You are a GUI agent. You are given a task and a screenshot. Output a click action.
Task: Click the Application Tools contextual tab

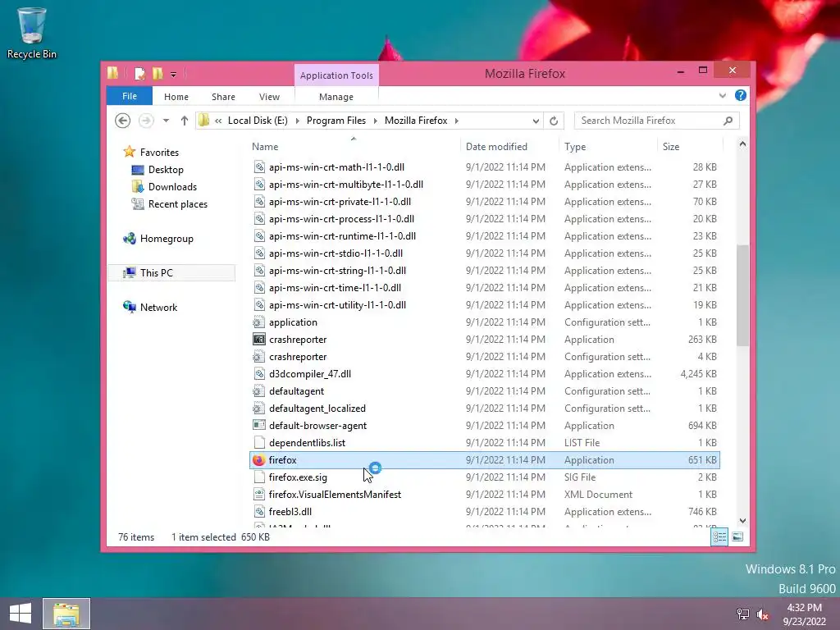click(336, 75)
